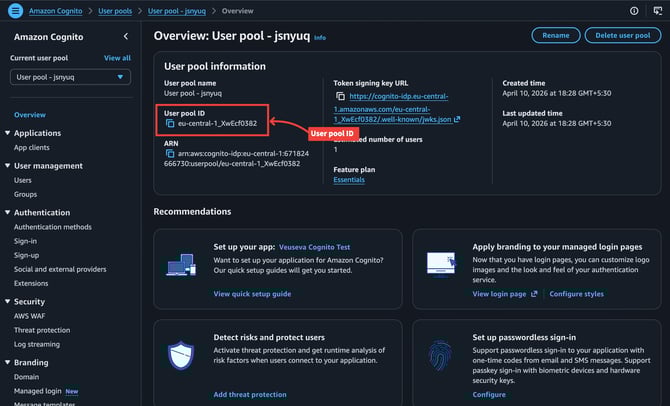Go to User pools breadcrumb

(115, 11)
